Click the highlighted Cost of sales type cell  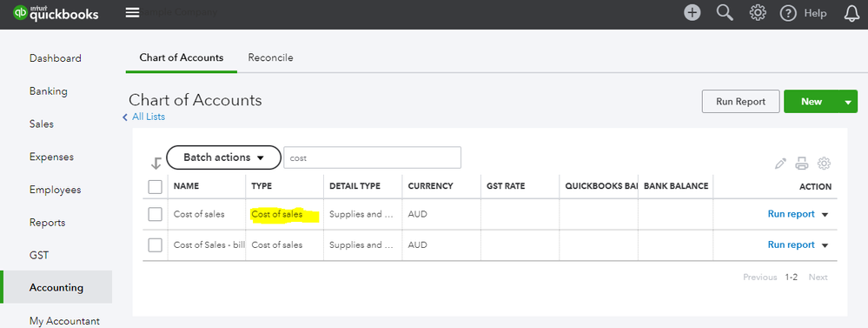[284, 215]
